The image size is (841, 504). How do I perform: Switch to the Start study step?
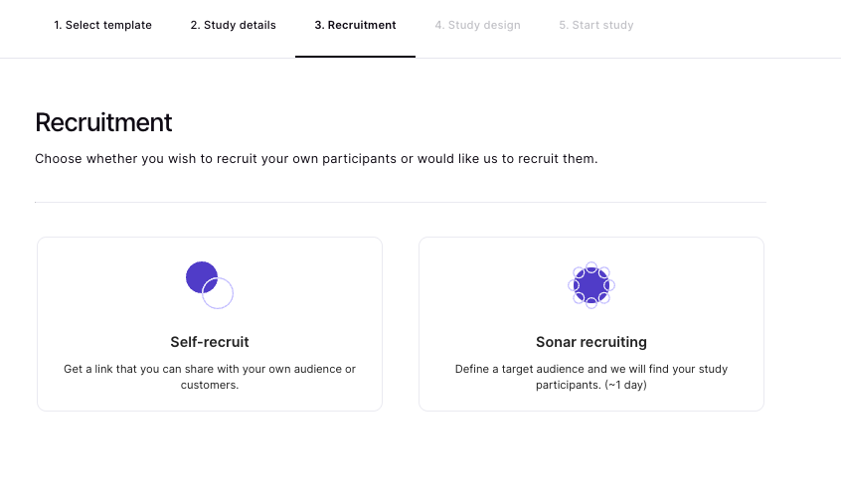click(x=595, y=25)
